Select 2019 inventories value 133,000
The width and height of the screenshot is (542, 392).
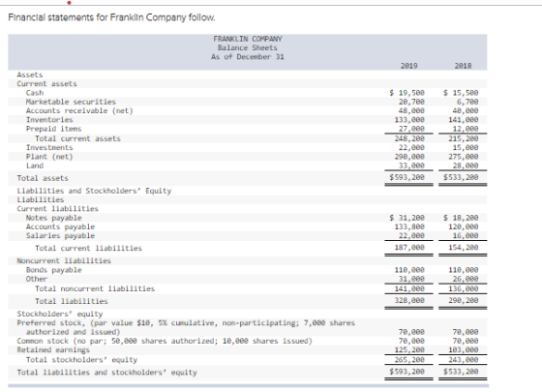tap(409, 120)
